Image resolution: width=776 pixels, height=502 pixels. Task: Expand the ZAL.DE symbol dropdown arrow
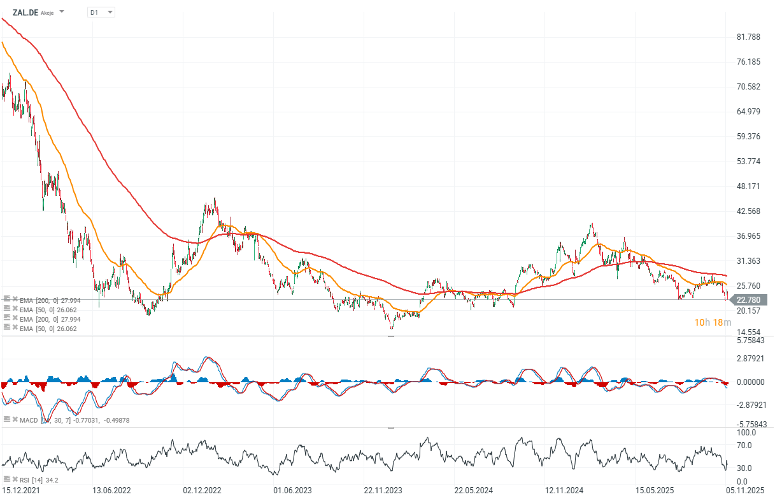(63, 12)
